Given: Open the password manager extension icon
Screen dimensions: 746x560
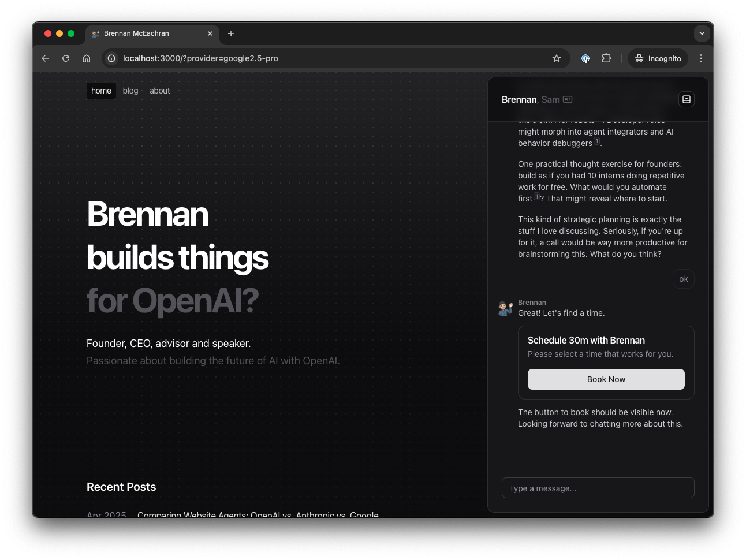Looking at the screenshot, I should [x=585, y=58].
